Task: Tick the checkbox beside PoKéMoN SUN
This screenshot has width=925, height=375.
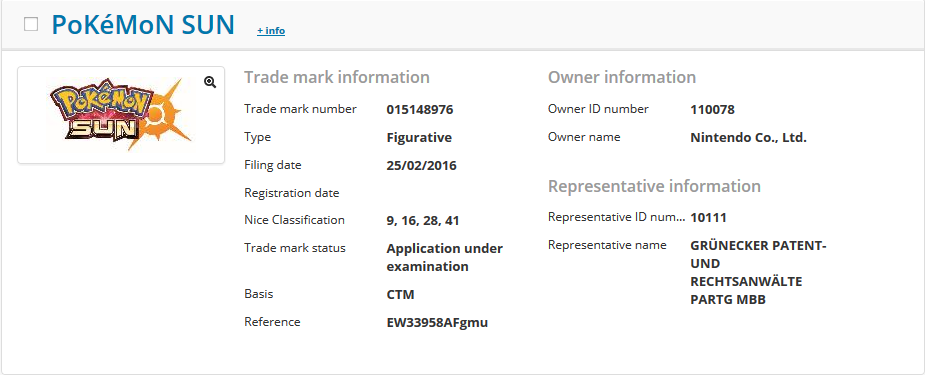Action: click(31, 24)
